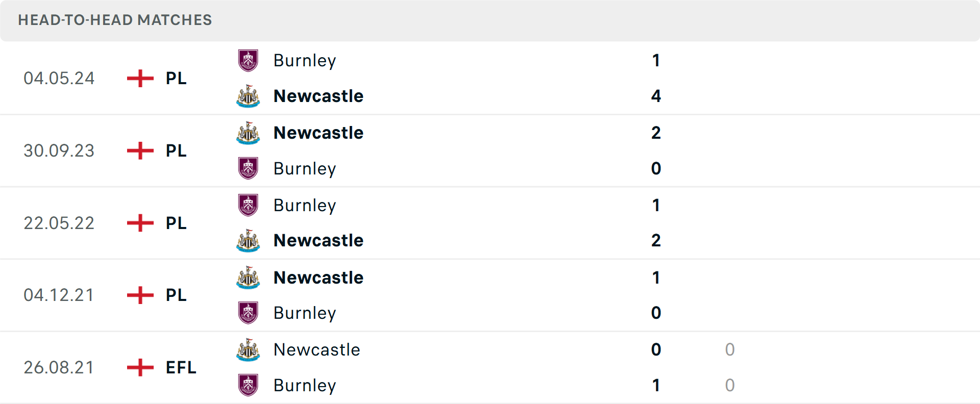The width and height of the screenshot is (980, 404).
Task: Select the Newcastle badge in the top match row
Action: [248, 96]
